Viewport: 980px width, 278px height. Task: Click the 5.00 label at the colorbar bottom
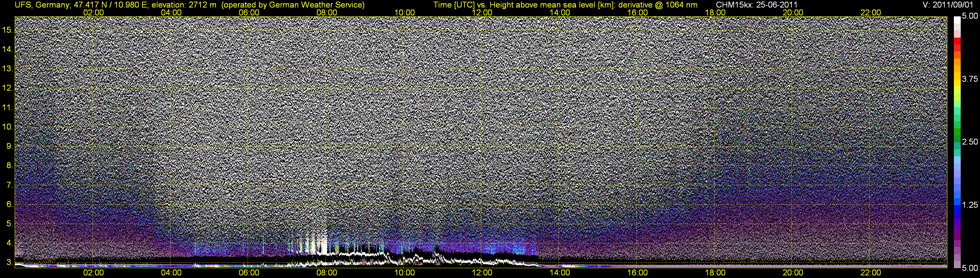(970, 268)
